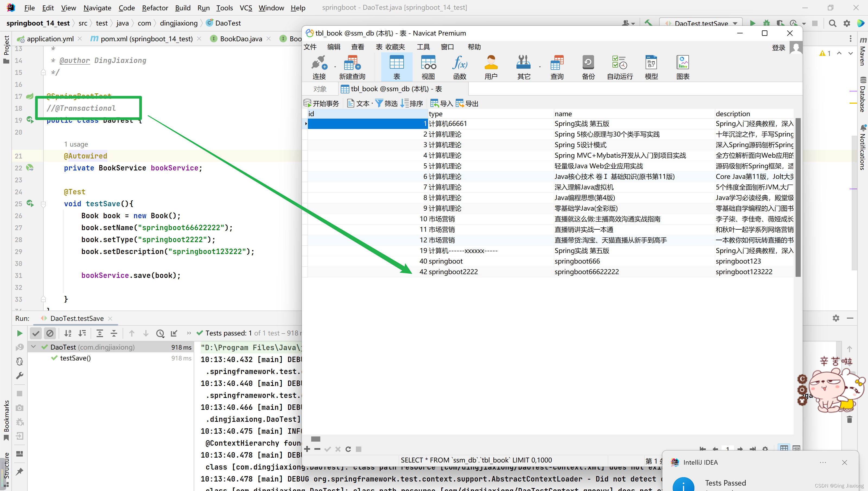This screenshot has height=491, width=868.
Task: Open the 备份 (Backup) icon in Navicat
Action: pos(588,67)
